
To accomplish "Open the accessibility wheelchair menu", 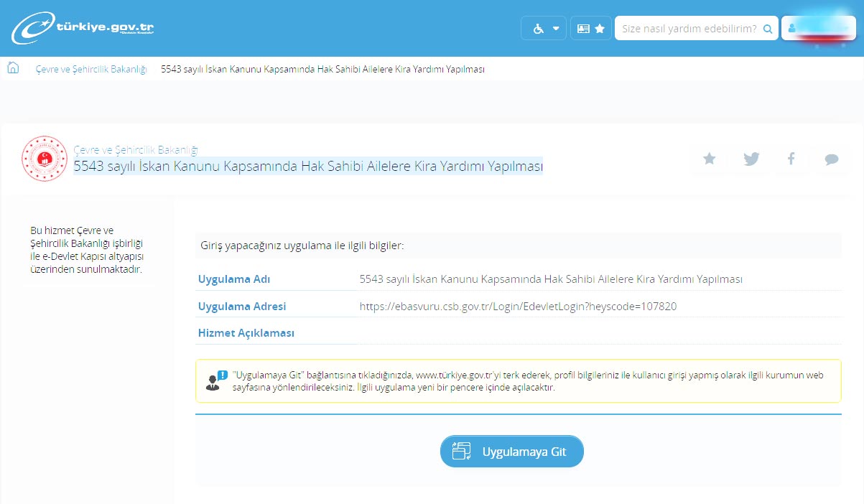I will pyautogui.click(x=544, y=28).
